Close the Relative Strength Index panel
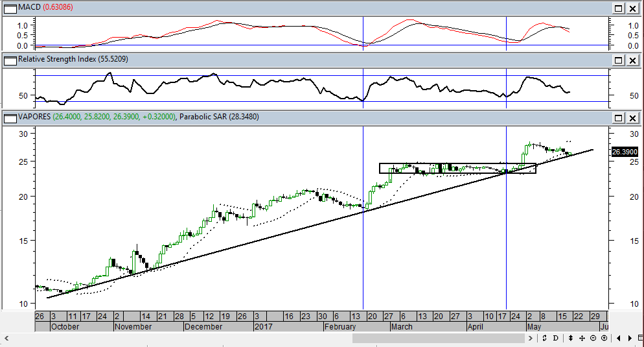 [x=632, y=60]
